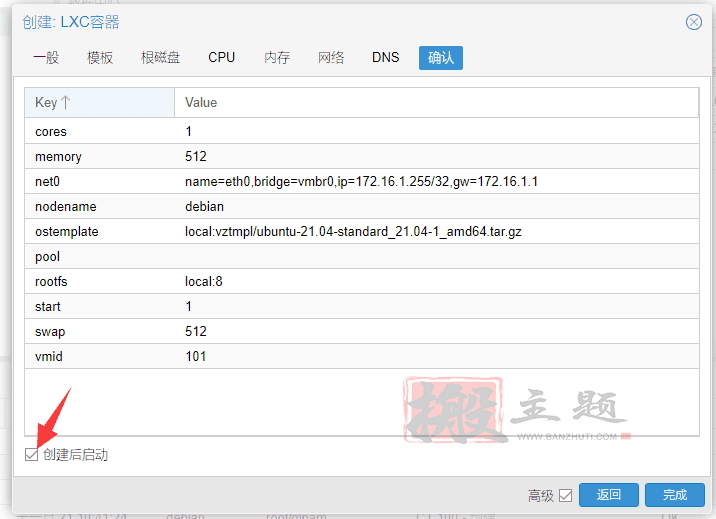Select the ostemplate row key
This screenshot has height=519, width=716.
[x=67, y=231]
